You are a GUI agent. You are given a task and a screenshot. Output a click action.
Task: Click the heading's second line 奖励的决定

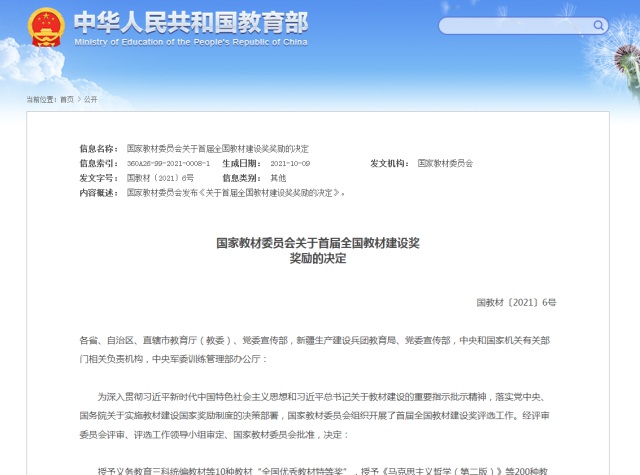pos(318,258)
